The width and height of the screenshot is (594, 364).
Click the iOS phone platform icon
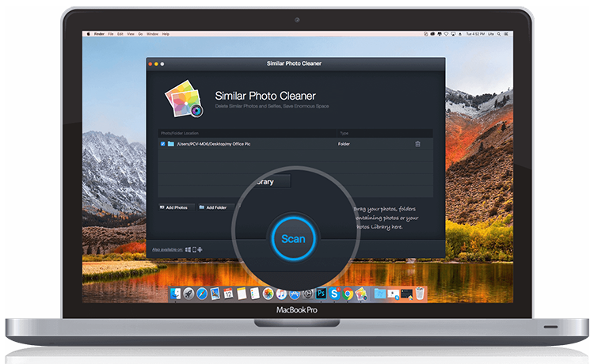click(x=194, y=249)
